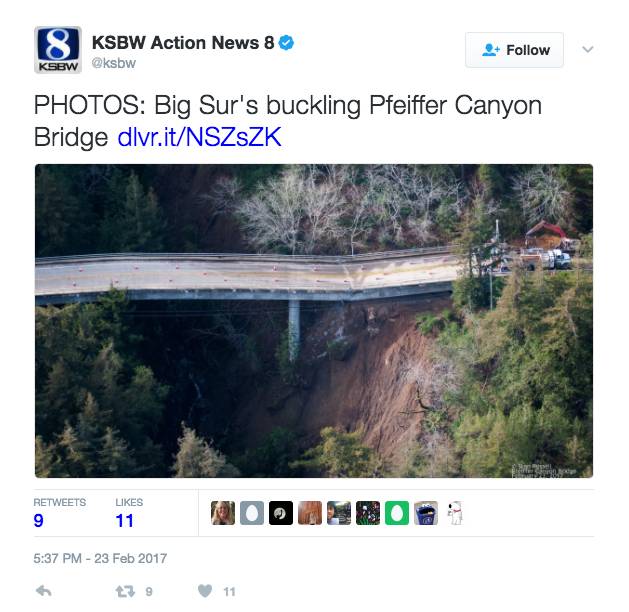Click the blue verified badge

[x=286, y=43]
